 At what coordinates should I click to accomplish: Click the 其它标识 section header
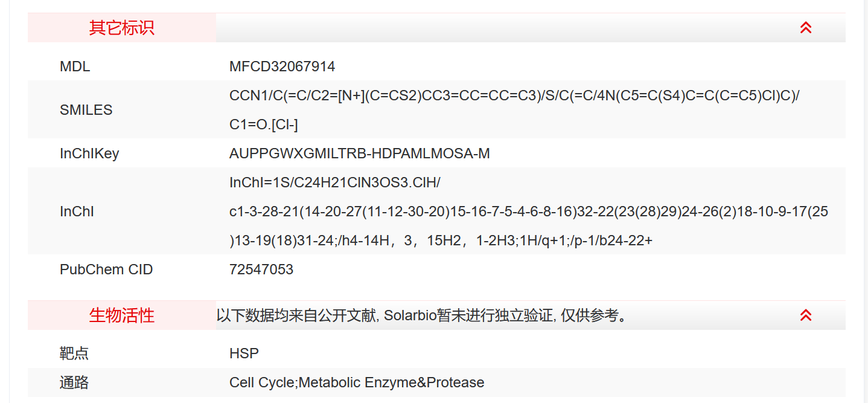tap(122, 28)
